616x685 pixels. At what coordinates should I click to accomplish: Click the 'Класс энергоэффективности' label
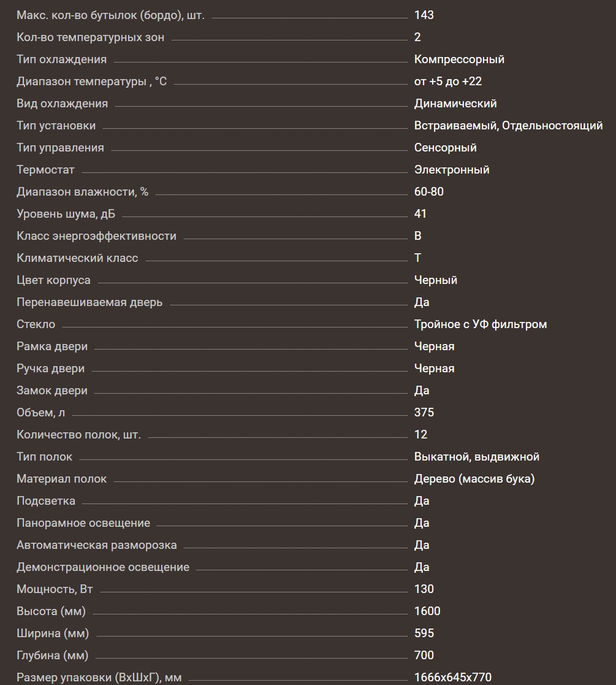coord(96,236)
